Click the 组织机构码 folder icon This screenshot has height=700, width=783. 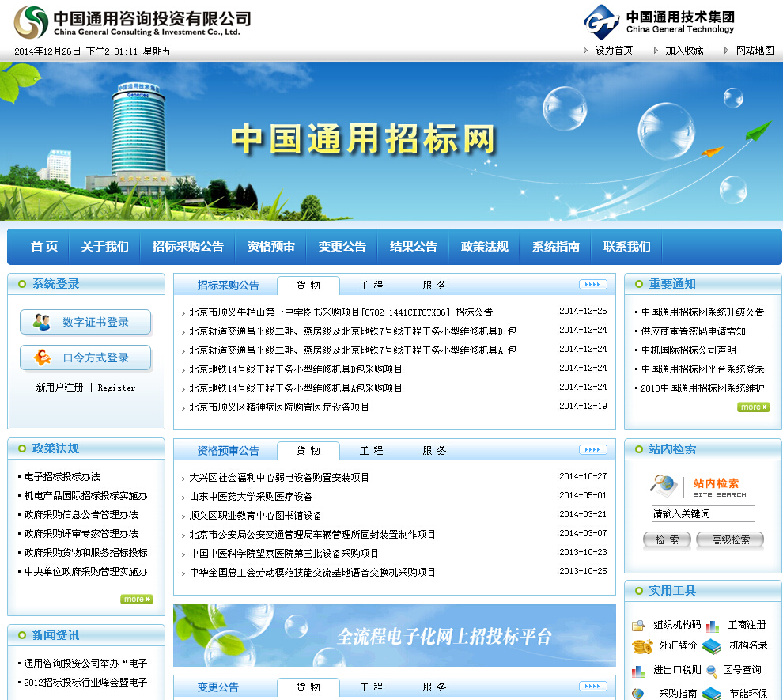tap(637, 625)
